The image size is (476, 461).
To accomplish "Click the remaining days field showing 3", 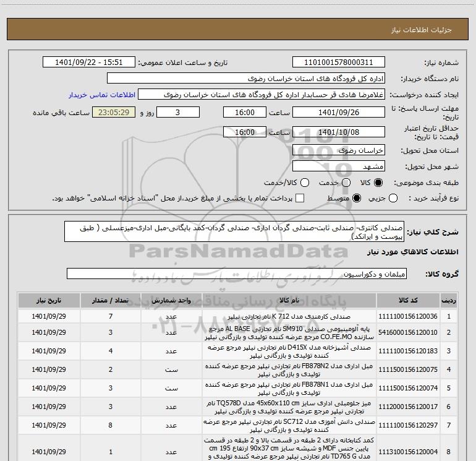I will (178, 113).
